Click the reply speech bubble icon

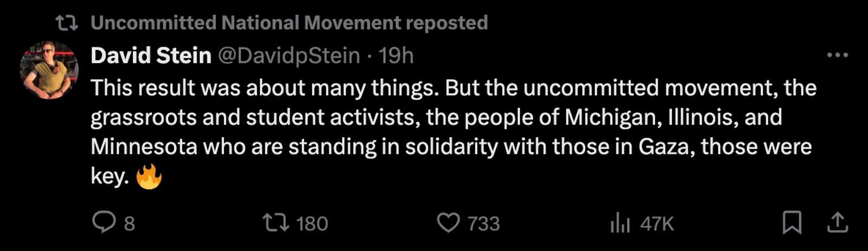(x=103, y=222)
